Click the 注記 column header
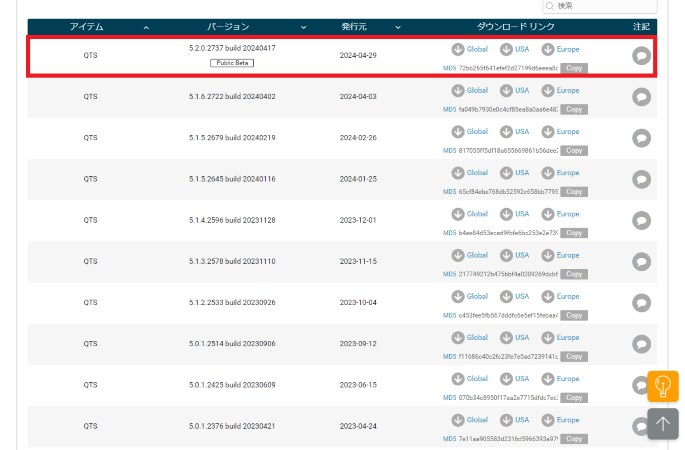The width and height of the screenshot is (685, 450). 641,27
